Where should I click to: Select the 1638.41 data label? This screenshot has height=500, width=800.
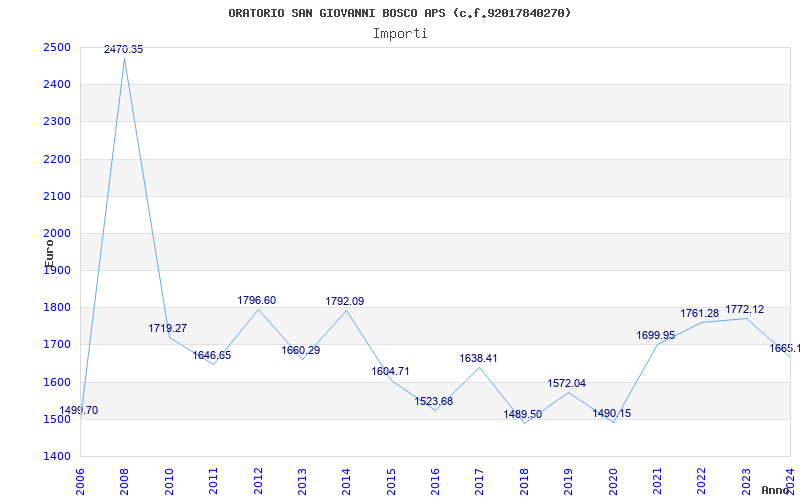tap(478, 358)
